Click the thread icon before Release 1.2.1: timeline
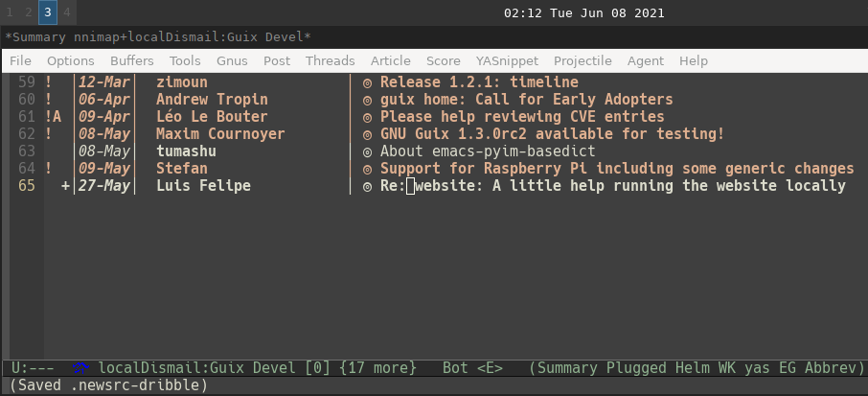868x396 pixels. pyautogui.click(x=367, y=83)
